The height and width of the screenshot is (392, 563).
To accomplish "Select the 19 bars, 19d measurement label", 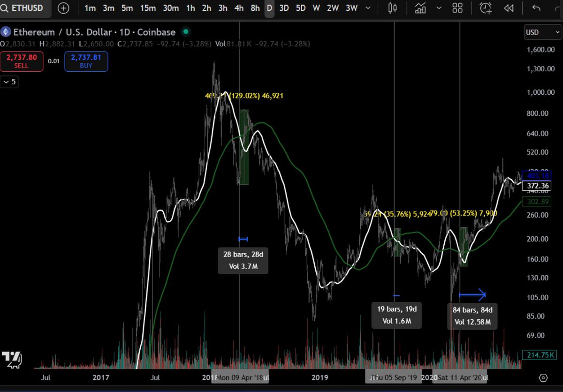I will (396, 315).
